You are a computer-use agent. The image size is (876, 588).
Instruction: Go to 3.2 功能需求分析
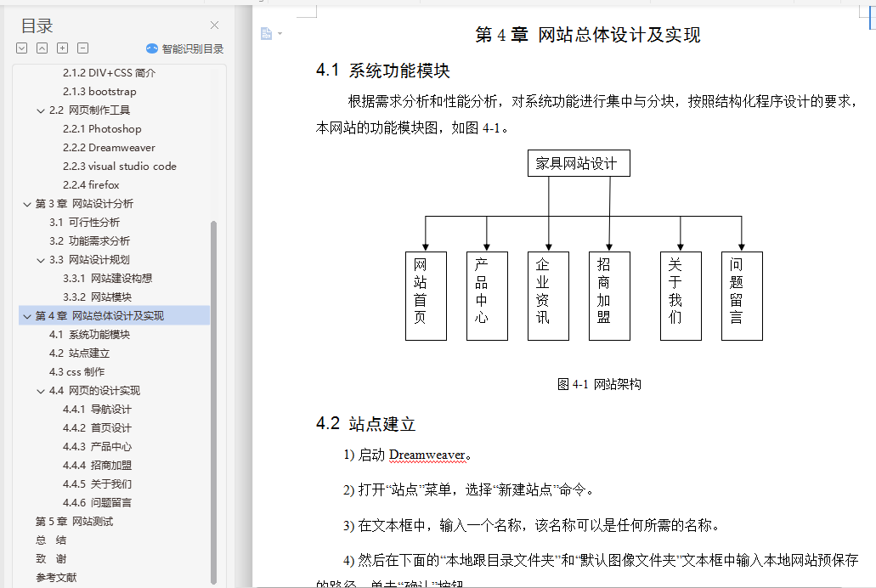89,241
